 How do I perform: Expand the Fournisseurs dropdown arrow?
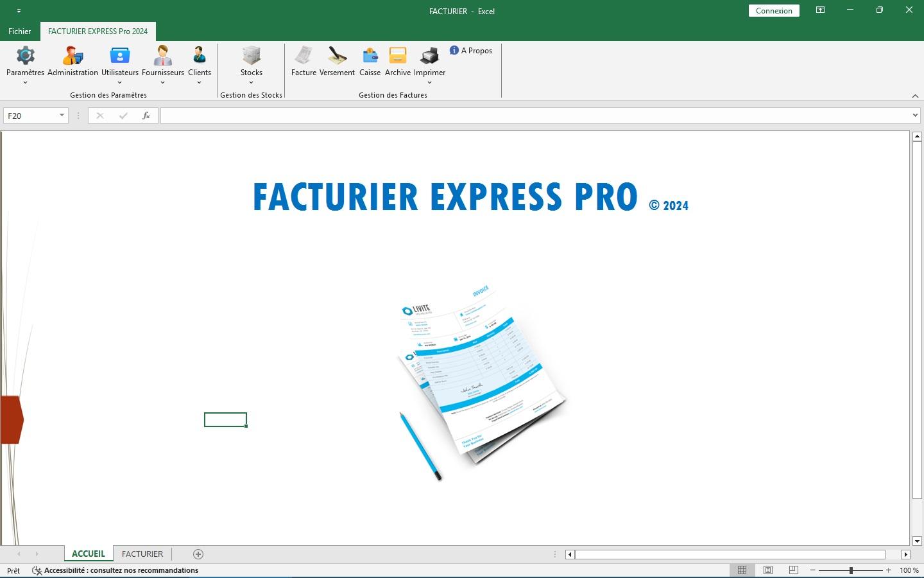click(163, 82)
